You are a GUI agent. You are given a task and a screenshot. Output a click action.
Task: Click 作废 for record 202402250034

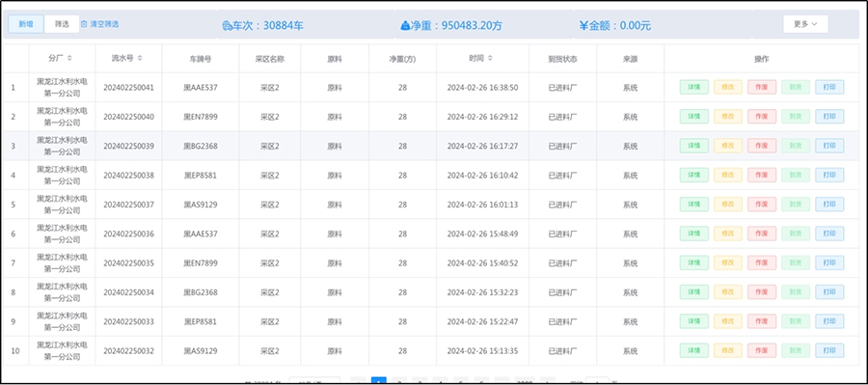tap(762, 292)
